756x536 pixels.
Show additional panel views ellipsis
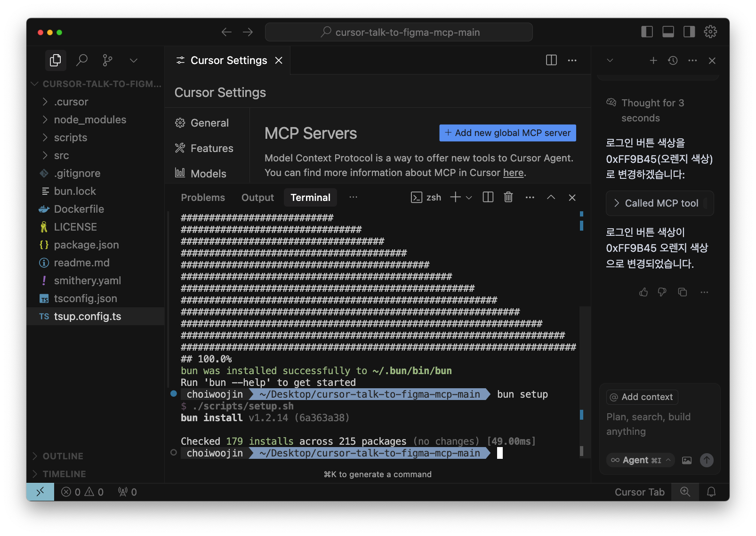(353, 197)
